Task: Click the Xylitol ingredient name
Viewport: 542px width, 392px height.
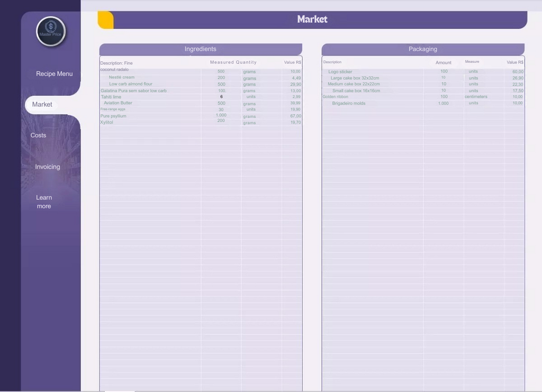Action: click(107, 122)
